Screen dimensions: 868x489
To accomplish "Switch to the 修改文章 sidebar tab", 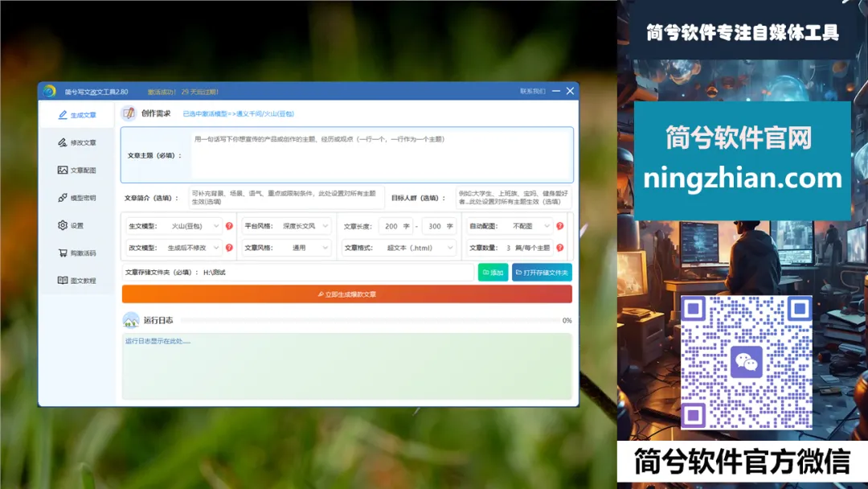I will point(77,143).
